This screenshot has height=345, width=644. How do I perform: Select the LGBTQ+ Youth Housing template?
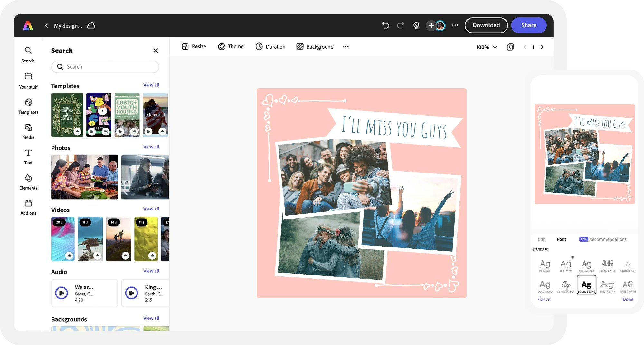click(127, 115)
